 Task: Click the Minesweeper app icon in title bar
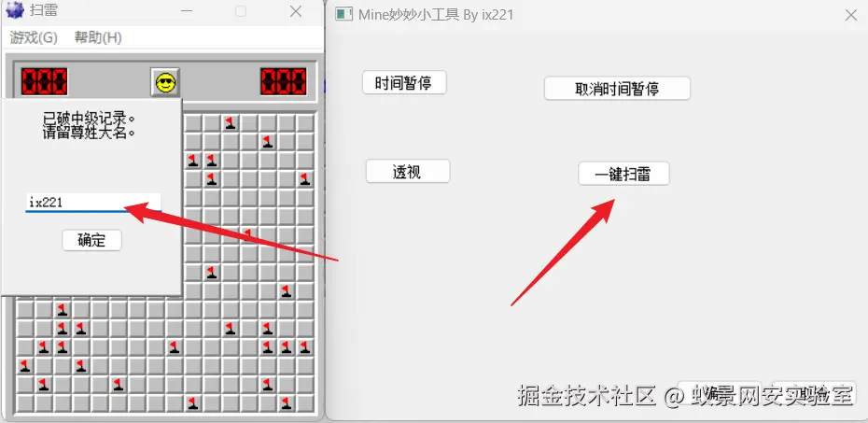[x=15, y=9]
